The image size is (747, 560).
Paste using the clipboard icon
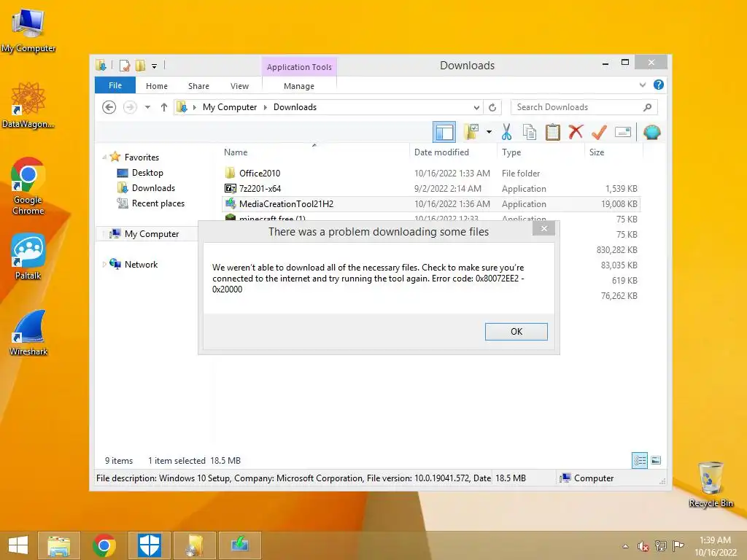[x=553, y=132]
